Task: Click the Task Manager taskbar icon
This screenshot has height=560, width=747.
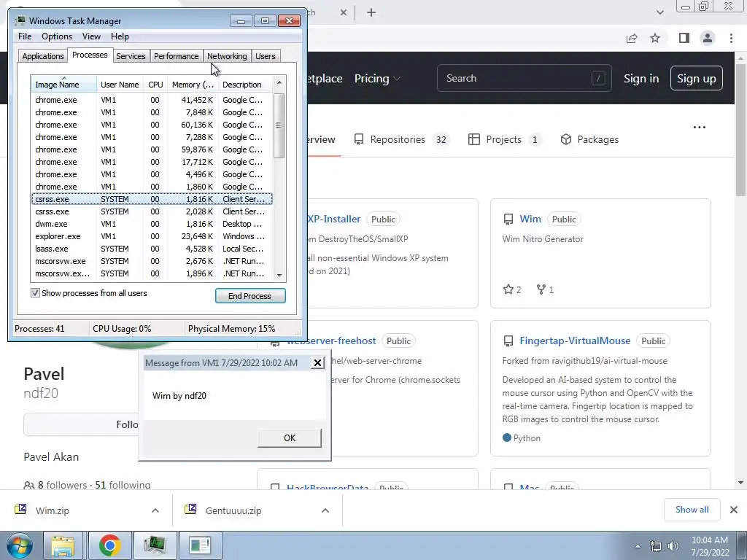Action: point(155,545)
